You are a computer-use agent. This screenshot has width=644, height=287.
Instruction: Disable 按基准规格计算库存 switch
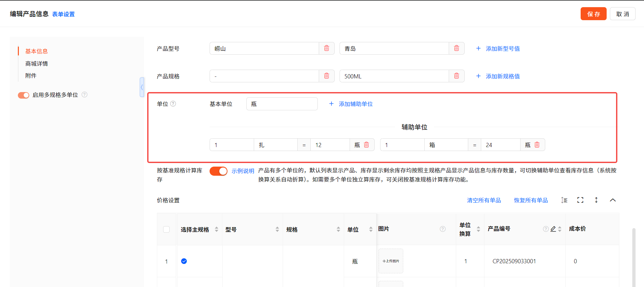click(218, 171)
